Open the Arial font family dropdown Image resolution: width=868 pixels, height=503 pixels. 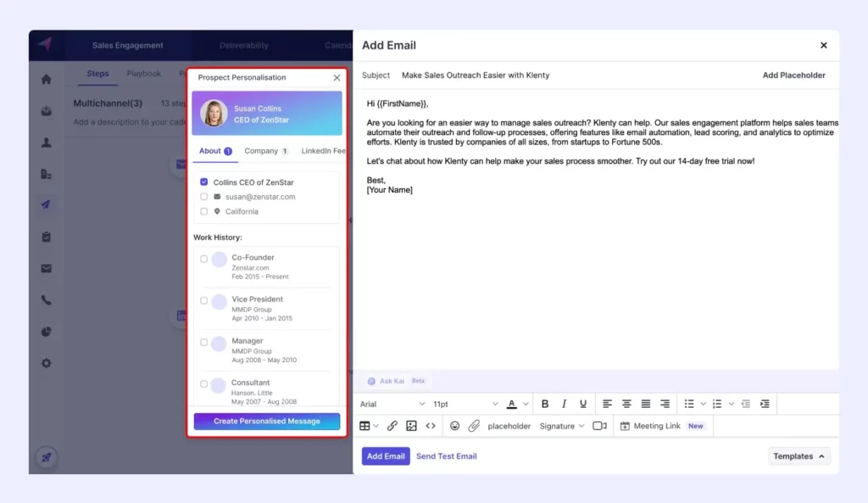coord(392,404)
